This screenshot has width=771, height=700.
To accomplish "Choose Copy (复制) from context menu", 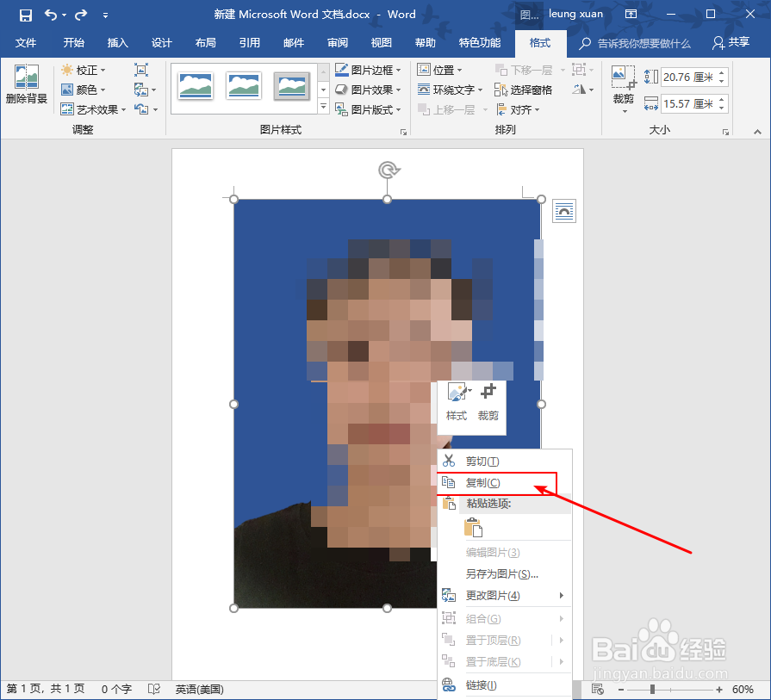I will [x=505, y=483].
